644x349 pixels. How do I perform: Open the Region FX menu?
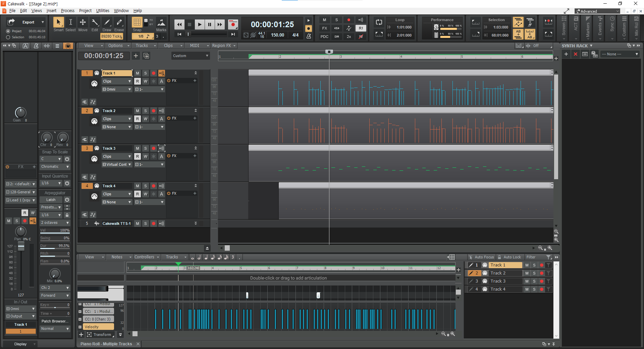pyautogui.click(x=224, y=46)
